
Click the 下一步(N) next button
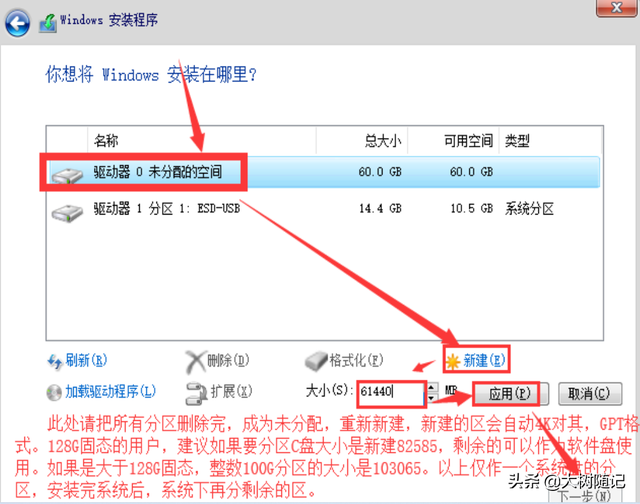[585, 495]
